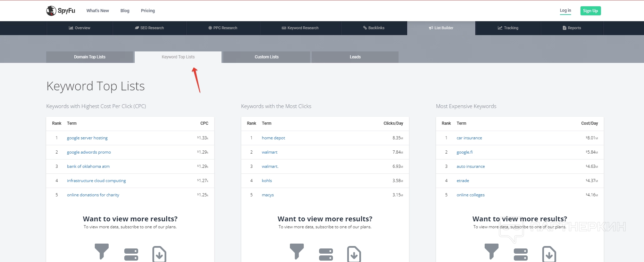Click the PPC Research target icon
Image resolution: width=644 pixels, height=262 pixels.
(210, 28)
